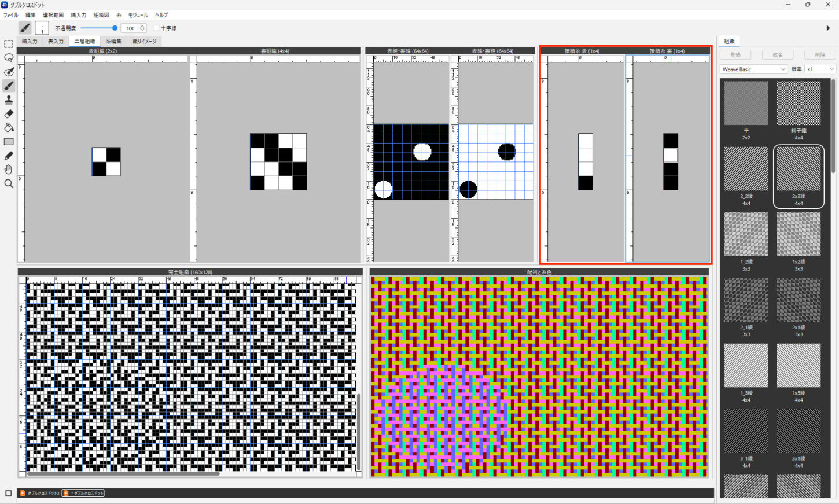Click the 登録 button in the weave panel
Image resolution: width=839 pixels, height=504 pixels.
click(x=735, y=54)
